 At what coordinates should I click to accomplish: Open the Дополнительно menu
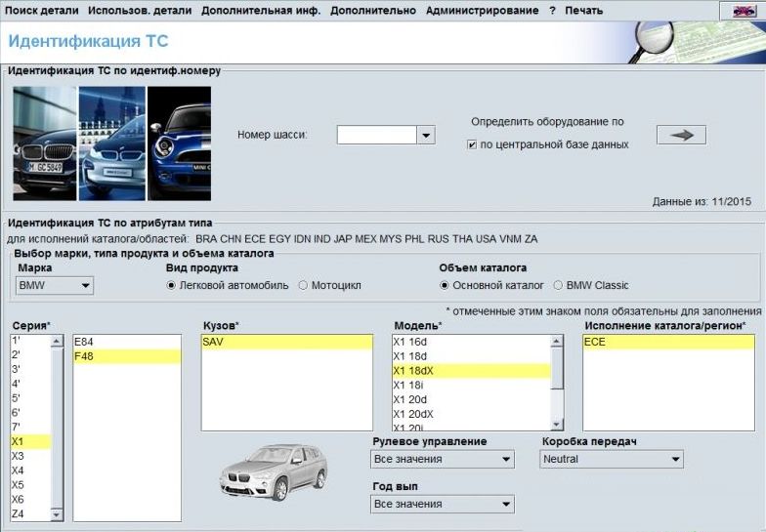tap(373, 10)
